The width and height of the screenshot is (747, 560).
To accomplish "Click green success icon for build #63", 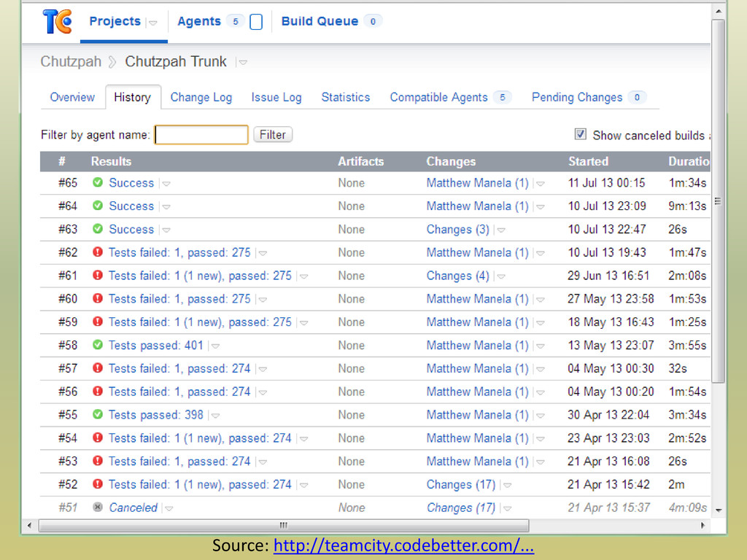I will pos(98,229).
